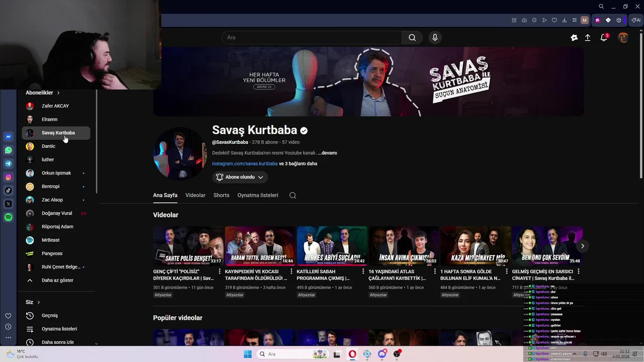Open options for 'KAYINPEDERİ VE KOCASI' video
644x362 pixels.
[291, 271]
